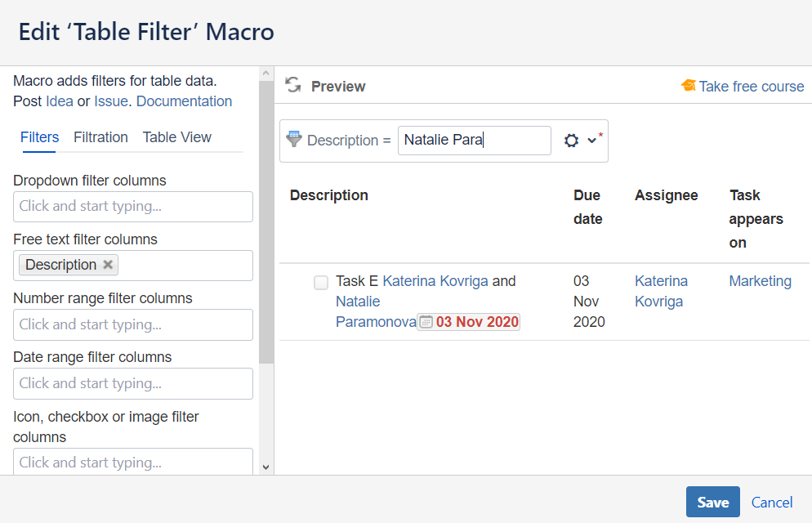Switch to the Table View tab
The height and width of the screenshot is (523, 812).
[176, 137]
